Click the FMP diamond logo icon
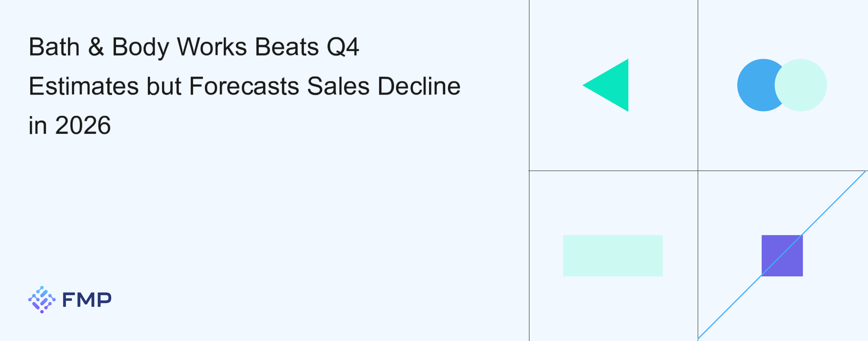This screenshot has width=868, height=341. point(42,299)
